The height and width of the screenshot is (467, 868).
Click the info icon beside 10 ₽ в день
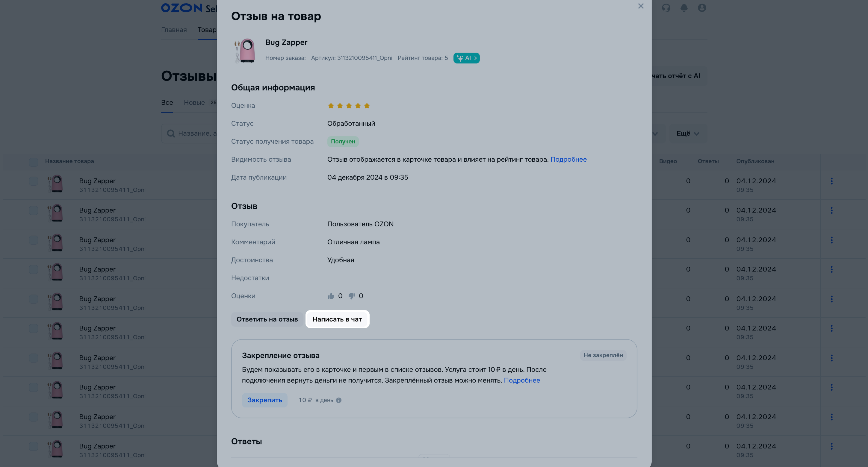[x=339, y=400]
